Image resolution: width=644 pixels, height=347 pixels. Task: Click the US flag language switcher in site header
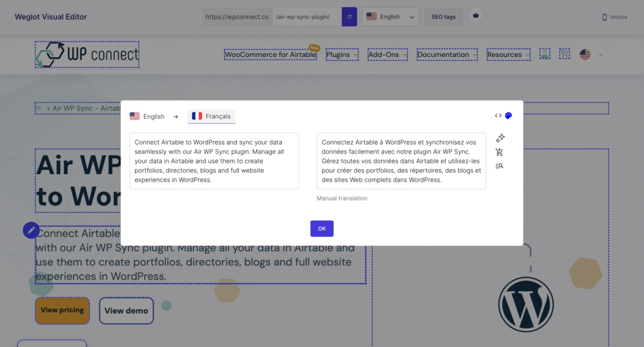click(x=585, y=54)
